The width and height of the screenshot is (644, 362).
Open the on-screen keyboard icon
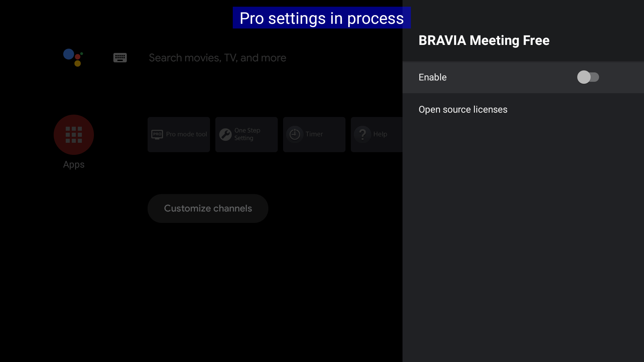pyautogui.click(x=120, y=58)
